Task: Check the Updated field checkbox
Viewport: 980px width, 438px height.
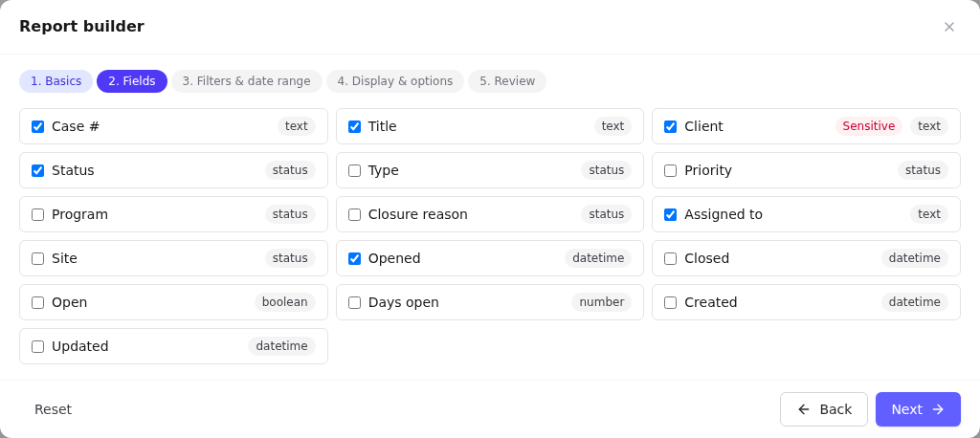Action: coord(38,347)
